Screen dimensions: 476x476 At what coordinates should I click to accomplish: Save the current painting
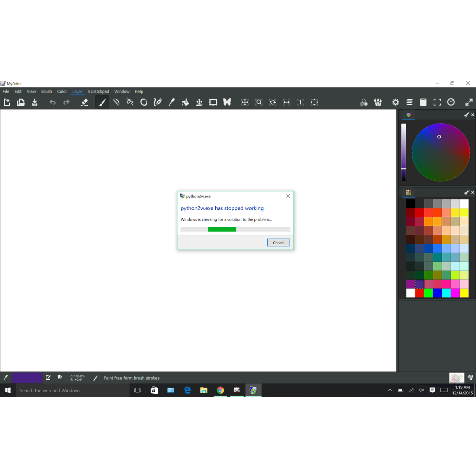click(x=35, y=102)
